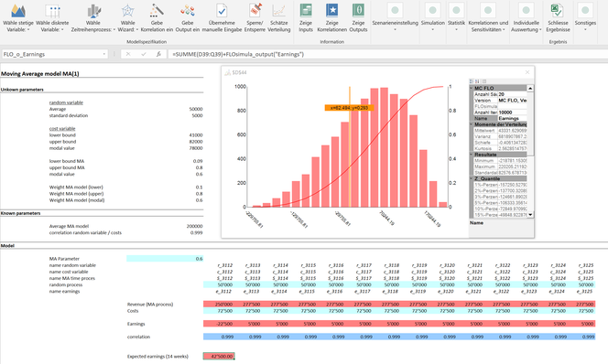Screen dimensions: 608x364
Task: Collapse Momente der Verteilung section
Action: click(x=472, y=124)
